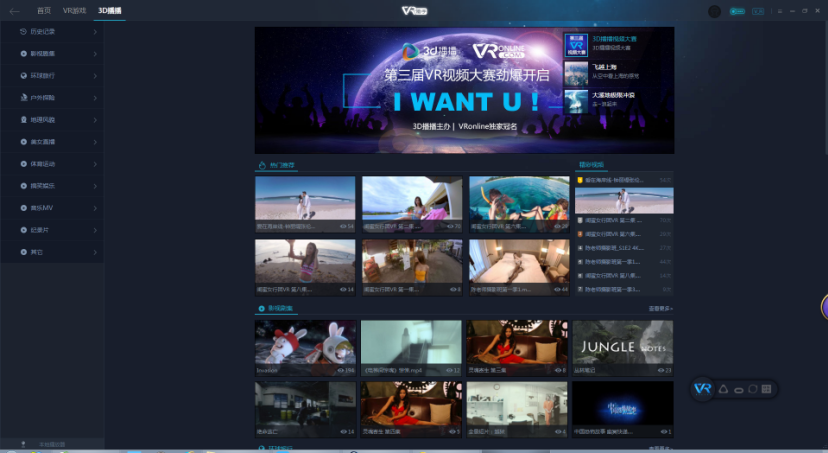Expand the 音乐MV sidebar category arrow
This screenshot has width=828, height=453.
(95, 208)
